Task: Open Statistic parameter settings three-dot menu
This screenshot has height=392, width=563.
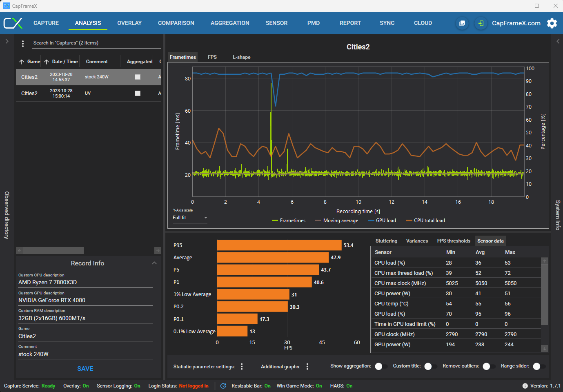Action: (x=242, y=367)
